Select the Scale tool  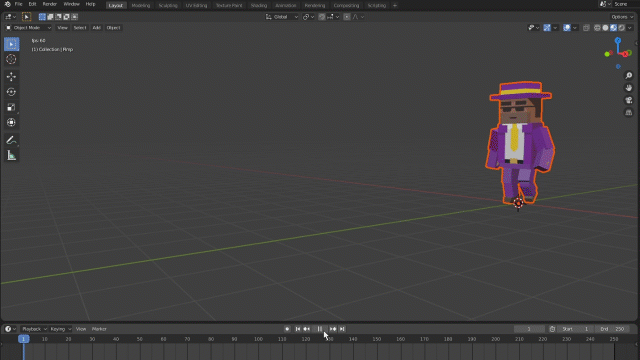click(11, 107)
